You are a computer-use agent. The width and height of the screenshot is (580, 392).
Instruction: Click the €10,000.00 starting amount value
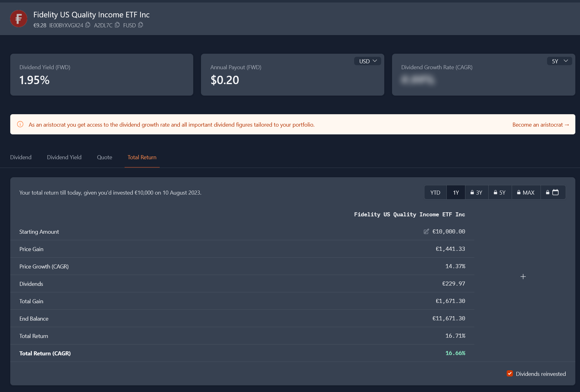pos(449,232)
